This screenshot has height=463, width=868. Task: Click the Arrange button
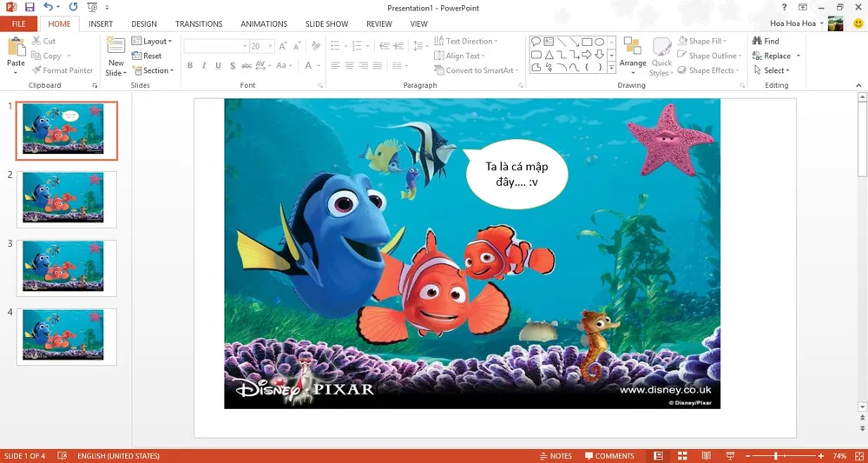(x=633, y=56)
